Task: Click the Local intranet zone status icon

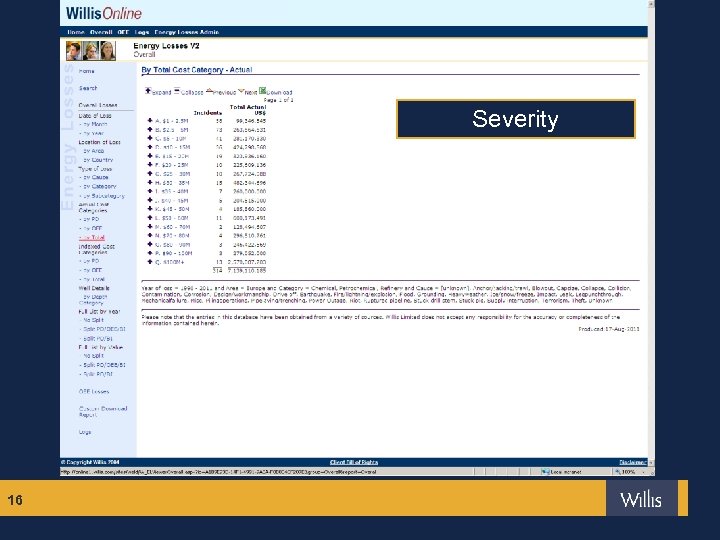Action: pyautogui.click(x=545, y=472)
